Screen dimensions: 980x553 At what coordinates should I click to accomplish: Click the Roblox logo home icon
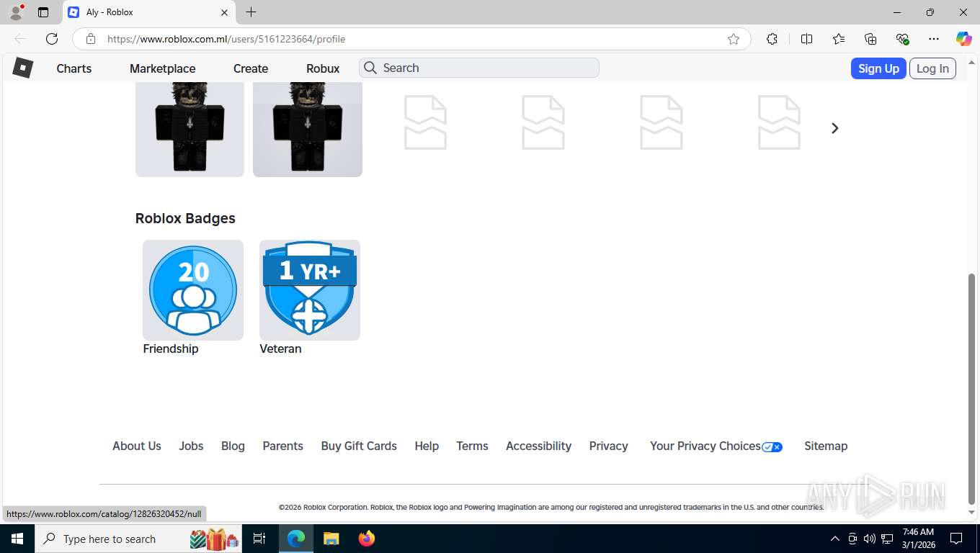coord(23,68)
